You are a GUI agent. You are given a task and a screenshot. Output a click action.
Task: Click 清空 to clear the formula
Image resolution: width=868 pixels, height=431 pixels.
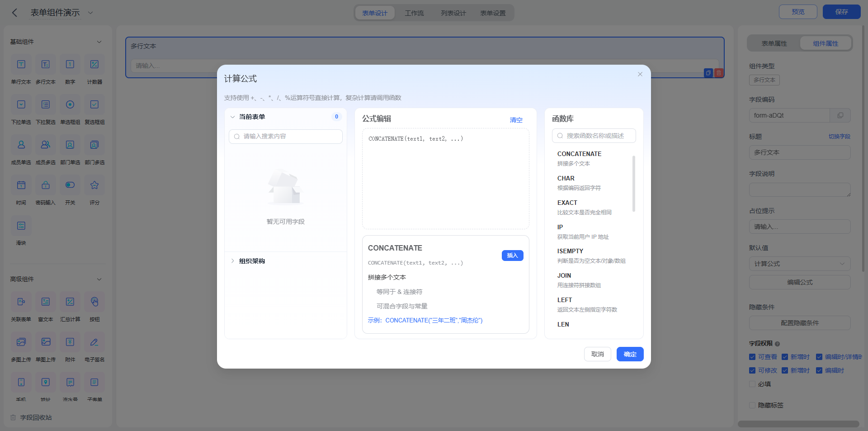click(516, 120)
